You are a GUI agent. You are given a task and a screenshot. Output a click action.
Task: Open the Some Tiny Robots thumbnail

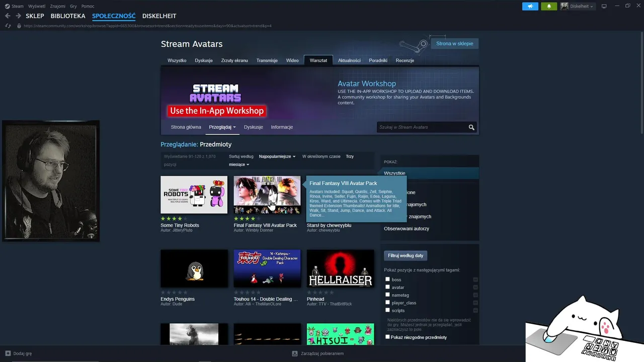[194, 195]
